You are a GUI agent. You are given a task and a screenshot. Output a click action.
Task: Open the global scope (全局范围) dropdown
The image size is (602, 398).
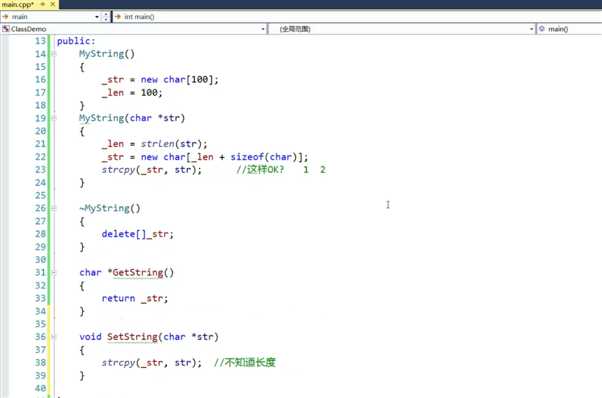click(x=532, y=29)
